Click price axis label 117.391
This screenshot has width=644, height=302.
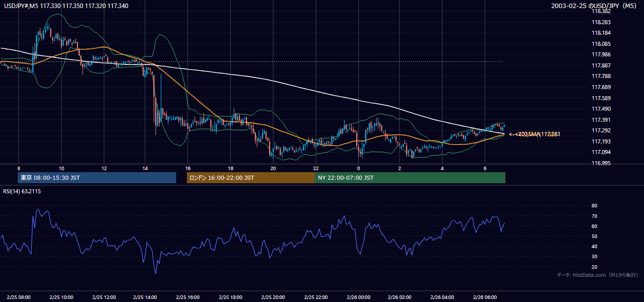pos(601,120)
